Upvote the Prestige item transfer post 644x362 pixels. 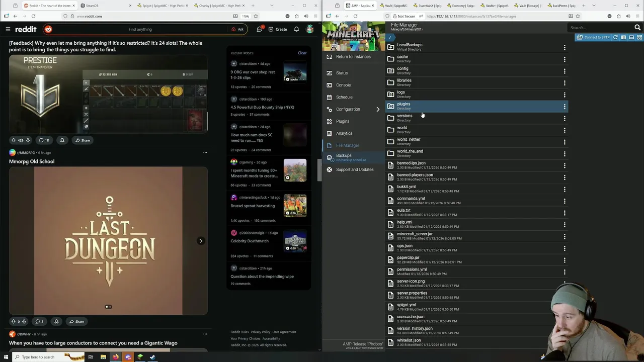[x=14, y=140]
